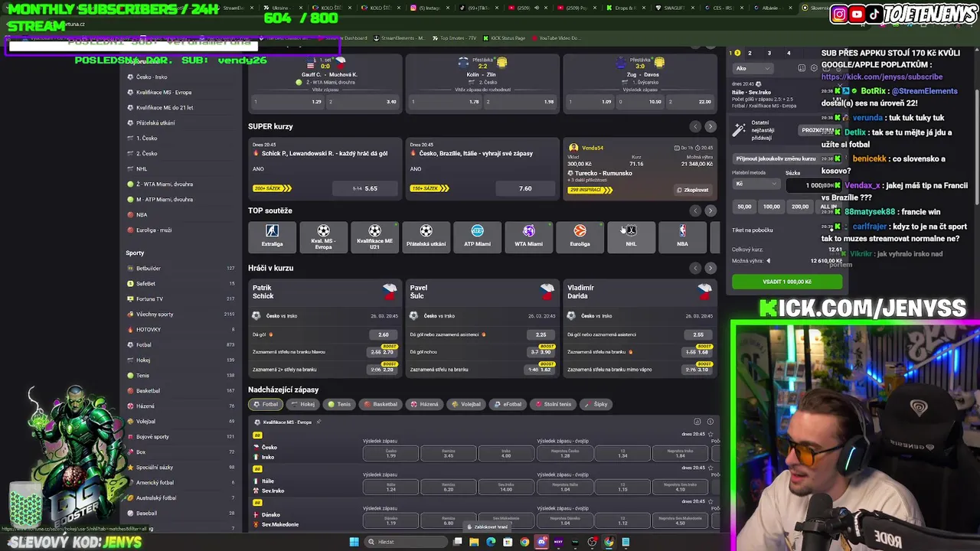The width and height of the screenshot is (980, 551).
Task: Switch to the Házená upcoming matches tab
Action: click(424, 404)
